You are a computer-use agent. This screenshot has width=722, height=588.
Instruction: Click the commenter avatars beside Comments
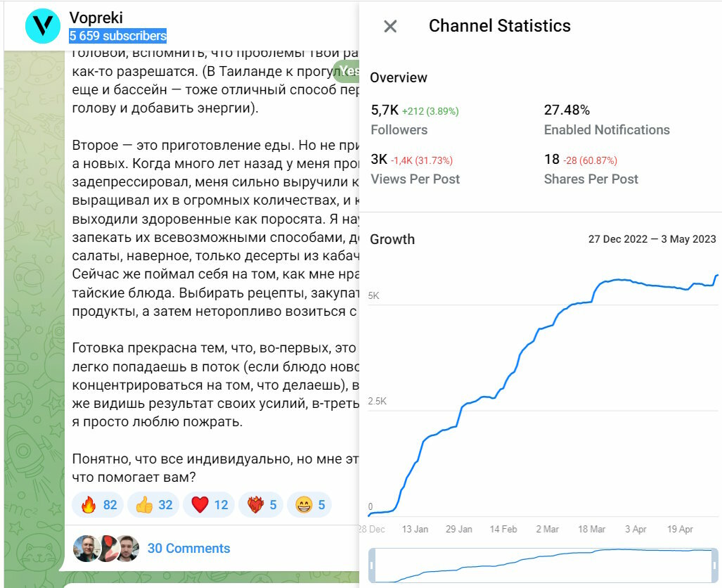tap(105, 549)
